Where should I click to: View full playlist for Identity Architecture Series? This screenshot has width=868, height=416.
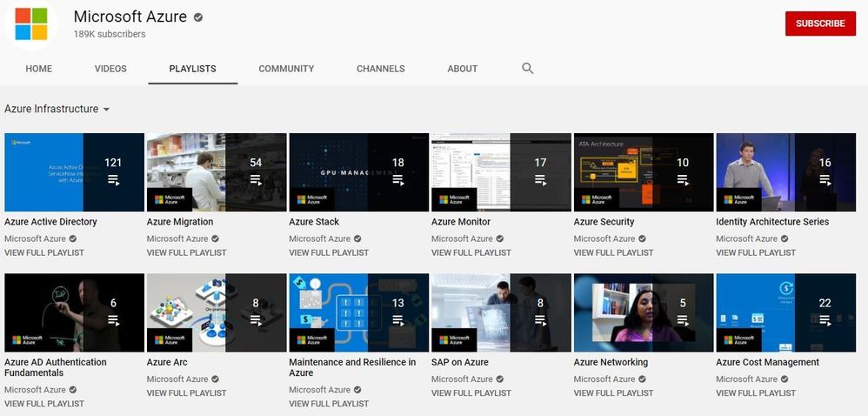tap(756, 252)
